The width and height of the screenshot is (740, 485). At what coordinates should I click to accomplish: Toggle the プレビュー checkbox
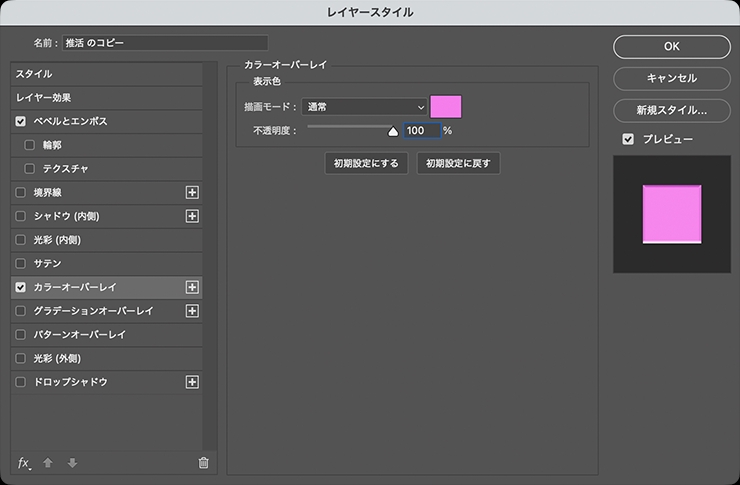click(628, 139)
